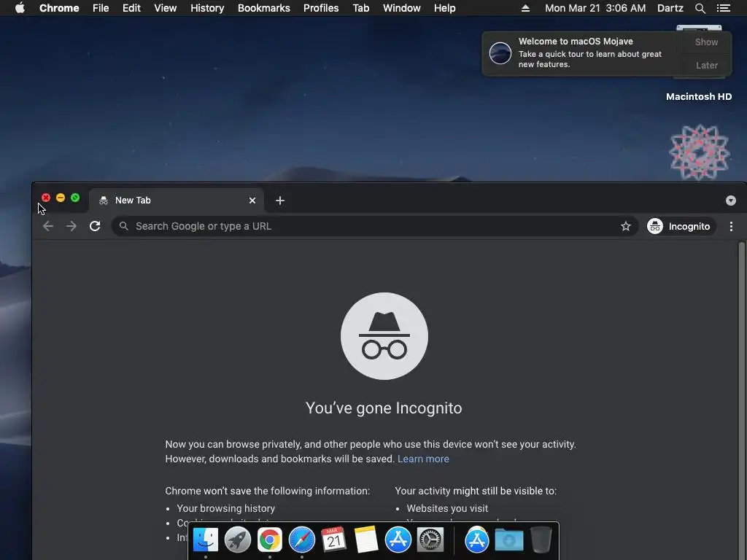The image size is (747, 560).
Task: Open Launchpad from the Dock
Action: point(238,540)
